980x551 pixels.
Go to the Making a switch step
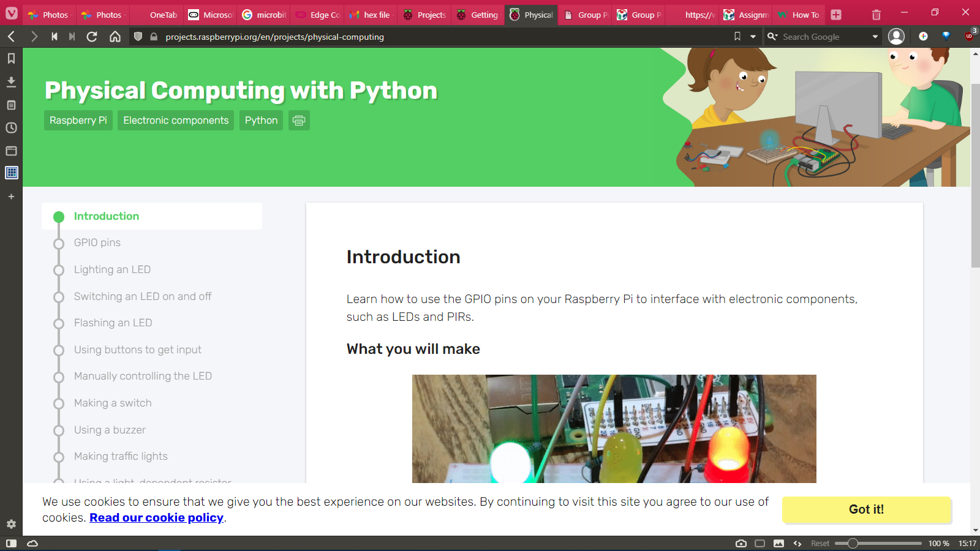(x=113, y=403)
